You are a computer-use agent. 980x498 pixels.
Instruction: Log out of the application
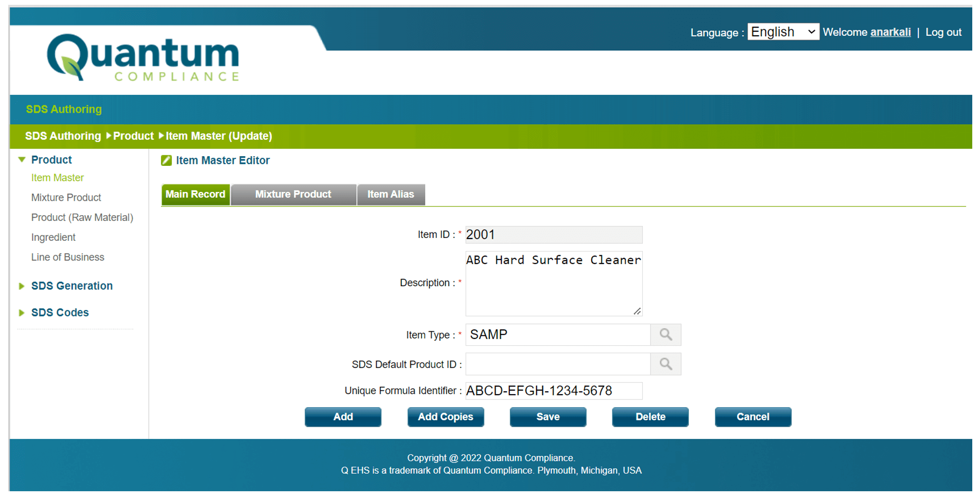point(943,32)
